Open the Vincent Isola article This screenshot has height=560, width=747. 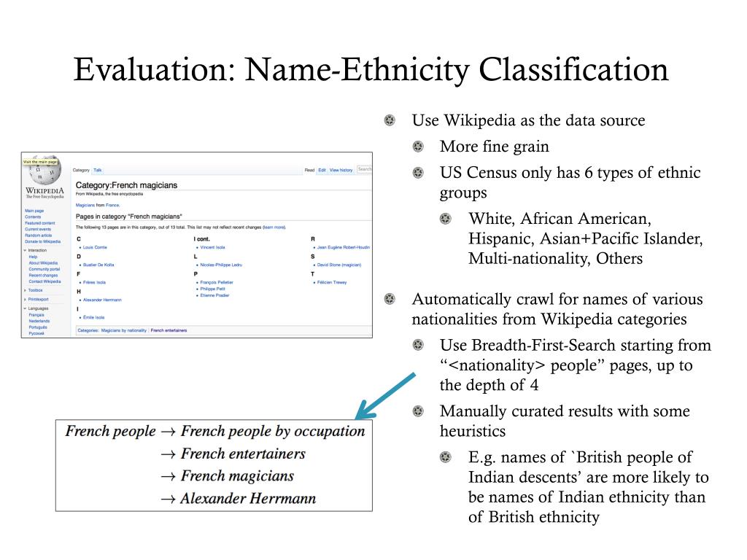coord(212,247)
